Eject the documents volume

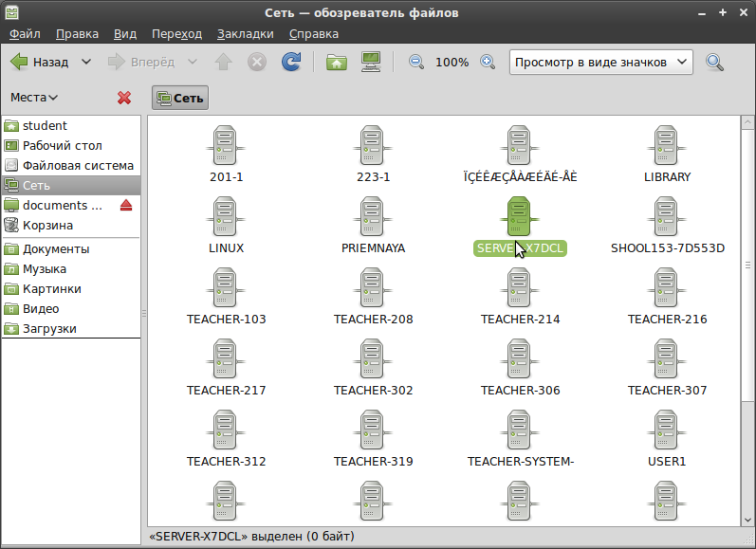(126, 206)
